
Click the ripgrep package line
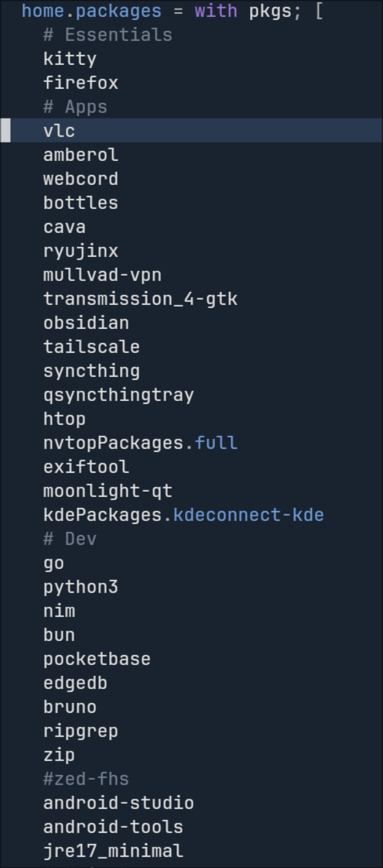click(x=80, y=731)
